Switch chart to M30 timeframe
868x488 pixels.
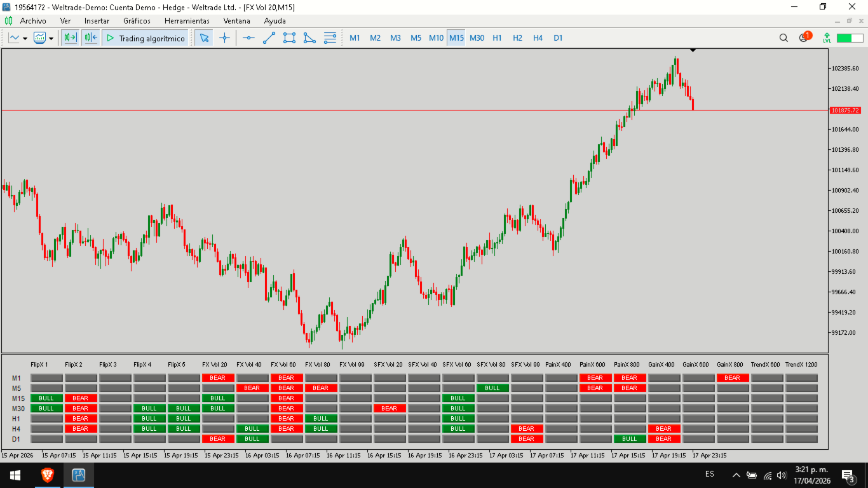(x=477, y=38)
